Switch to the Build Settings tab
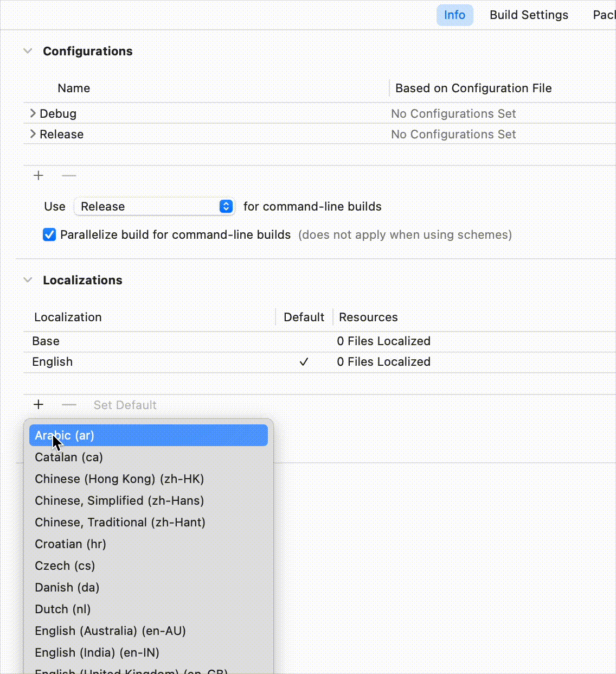Image resolution: width=616 pixels, height=674 pixels. (x=529, y=15)
